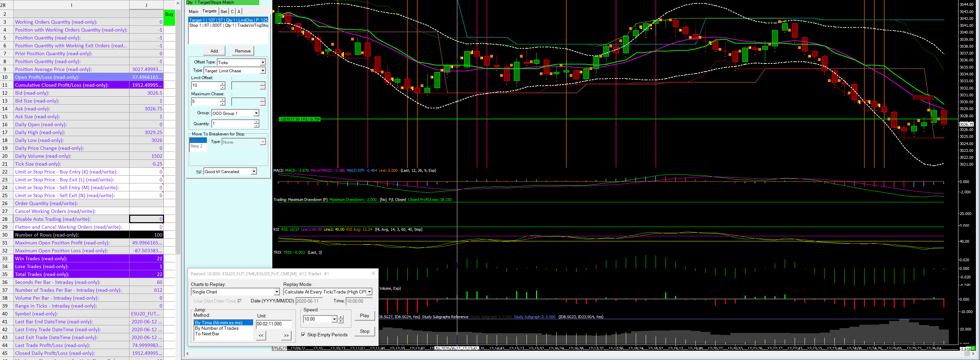This screenshot has height=360, width=980.
Task: Click the Quantity input field
Action: [x=233, y=123]
